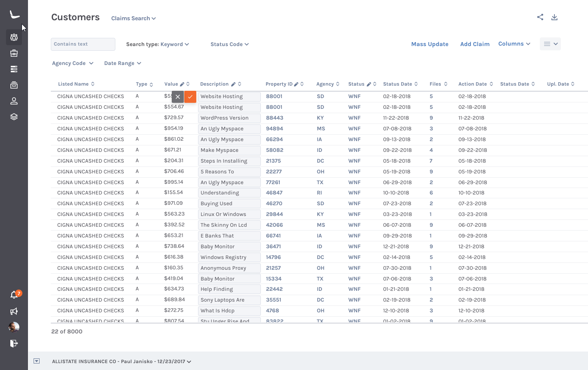
Task: Open property ID 88443 link
Action: point(274,118)
